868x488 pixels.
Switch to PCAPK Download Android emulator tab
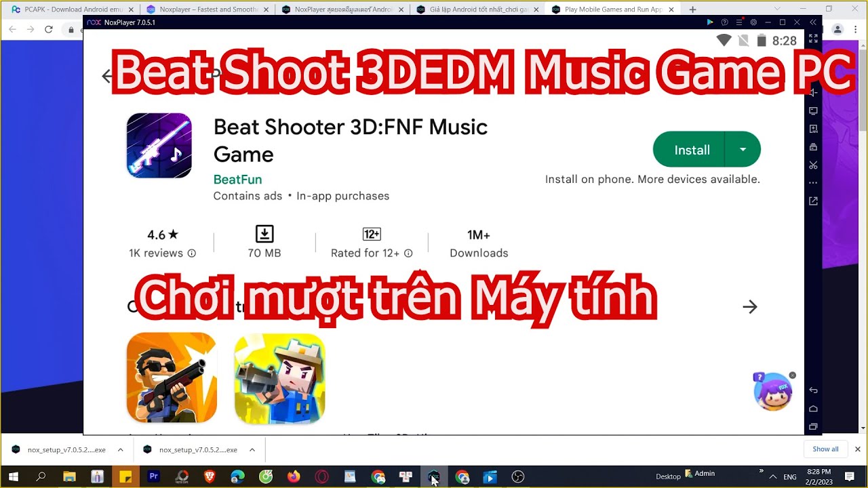[71, 9]
